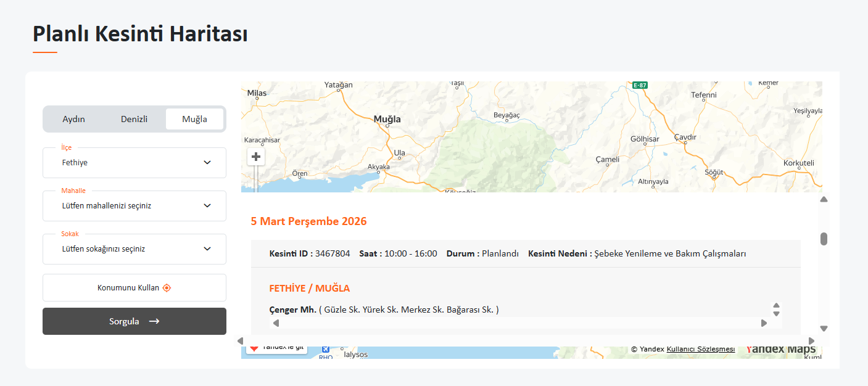This screenshot has width=868, height=386.
Task: Click the street list scroll-right arrow
Action: pyautogui.click(x=764, y=323)
